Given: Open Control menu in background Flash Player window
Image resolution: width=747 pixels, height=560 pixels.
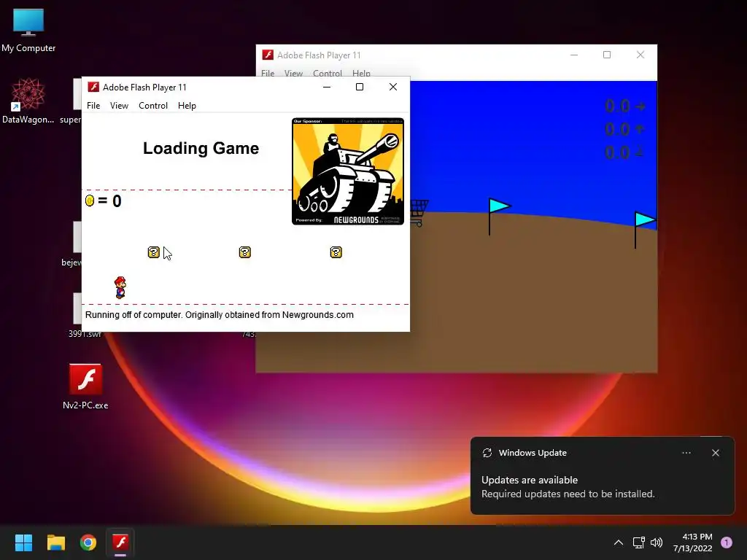Looking at the screenshot, I should pos(328,74).
